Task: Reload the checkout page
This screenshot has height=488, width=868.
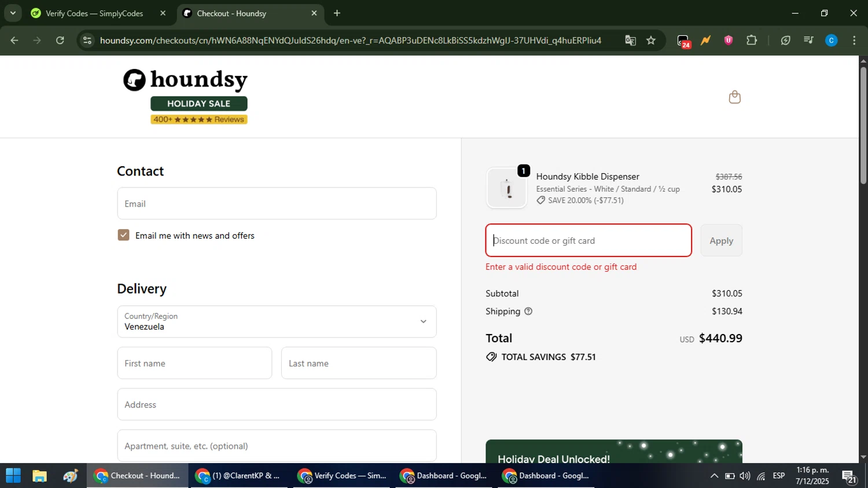Action: (x=60, y=41)
